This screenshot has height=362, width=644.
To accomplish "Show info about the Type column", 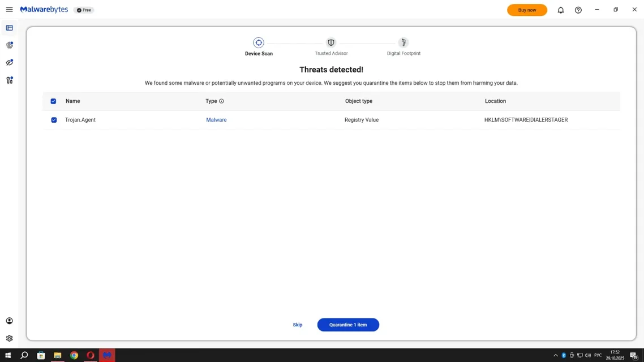I will pyautogui.click(x=221, y=101).
